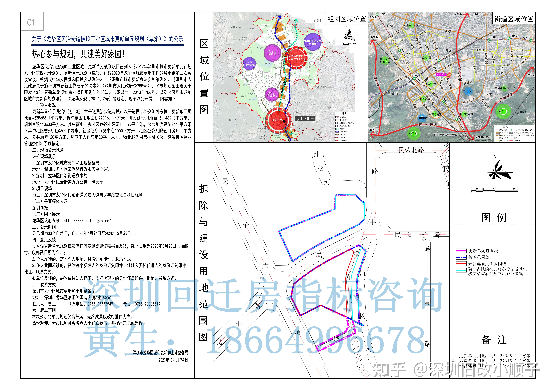Click the (二) 平面媒体公示 subheading
The image size is (554, 392).
pyautogui.click(x=50, y=201)
